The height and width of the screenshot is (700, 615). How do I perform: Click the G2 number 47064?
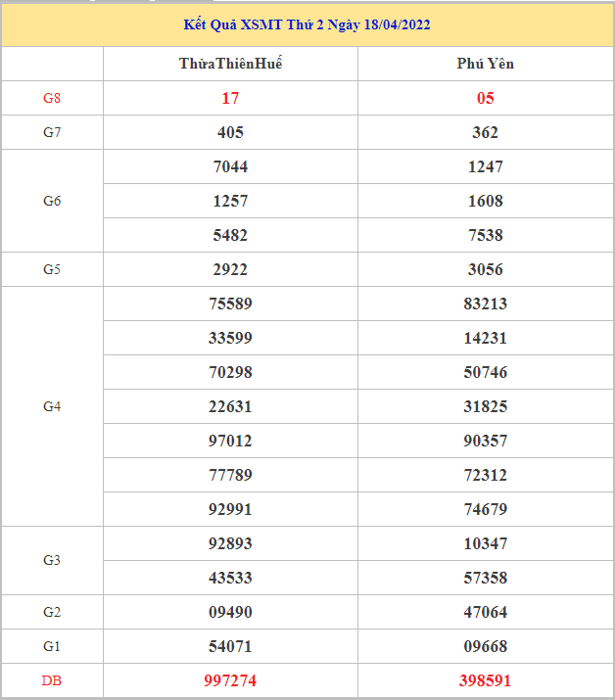[x=485, y=612]
